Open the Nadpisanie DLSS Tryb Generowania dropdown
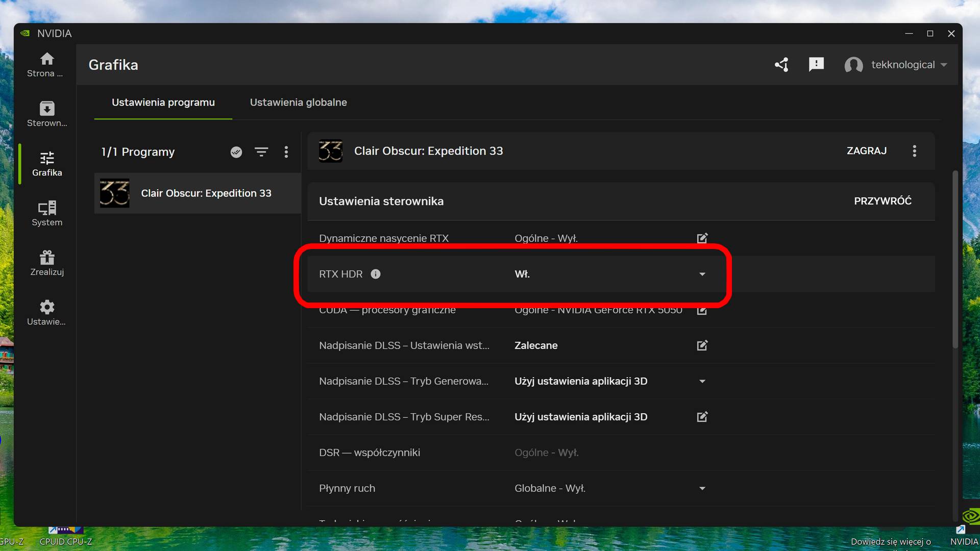 (702, 381)
